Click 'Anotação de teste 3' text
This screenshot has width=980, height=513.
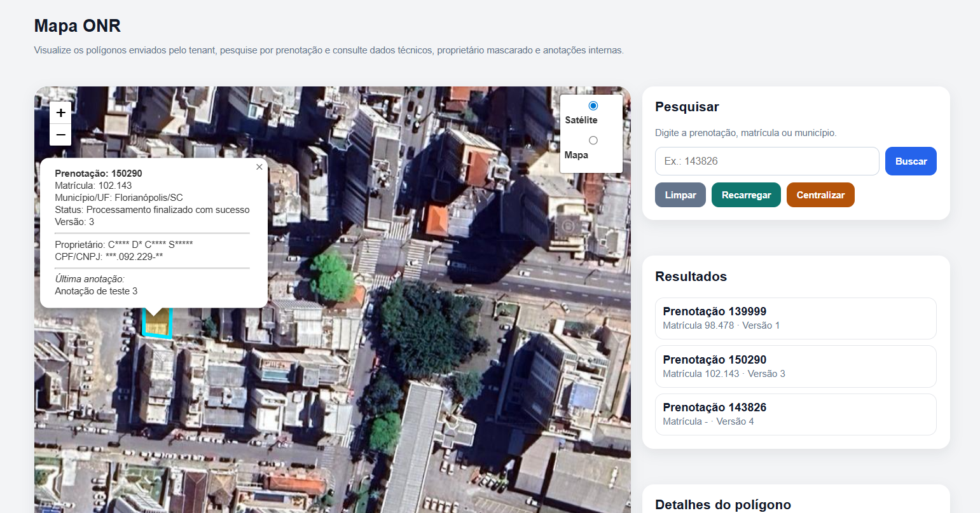96,291
